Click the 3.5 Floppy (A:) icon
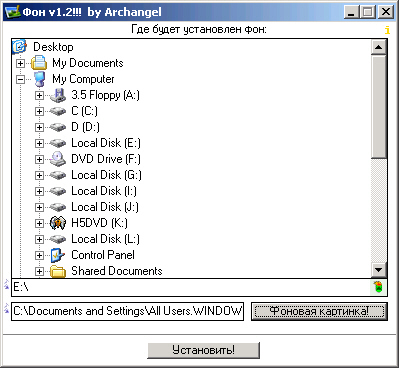The width and height of the screenshot is (399, 368). click(58, 95)
